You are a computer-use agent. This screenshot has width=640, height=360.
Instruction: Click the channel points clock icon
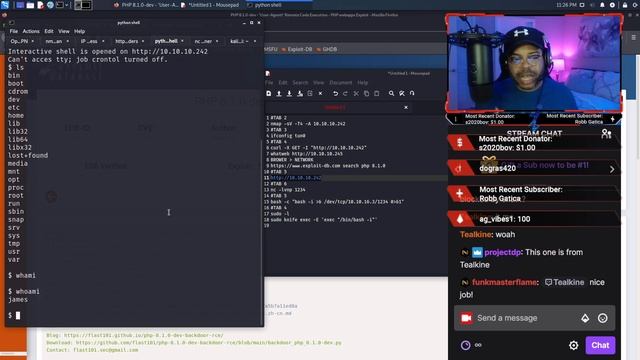(465, 345)
